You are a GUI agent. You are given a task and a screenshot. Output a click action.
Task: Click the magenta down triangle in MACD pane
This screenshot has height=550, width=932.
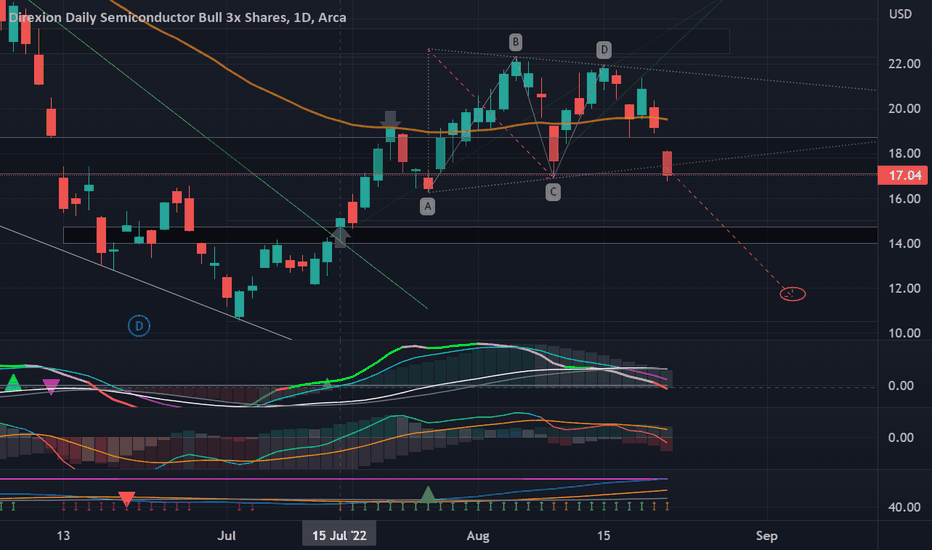51,387
